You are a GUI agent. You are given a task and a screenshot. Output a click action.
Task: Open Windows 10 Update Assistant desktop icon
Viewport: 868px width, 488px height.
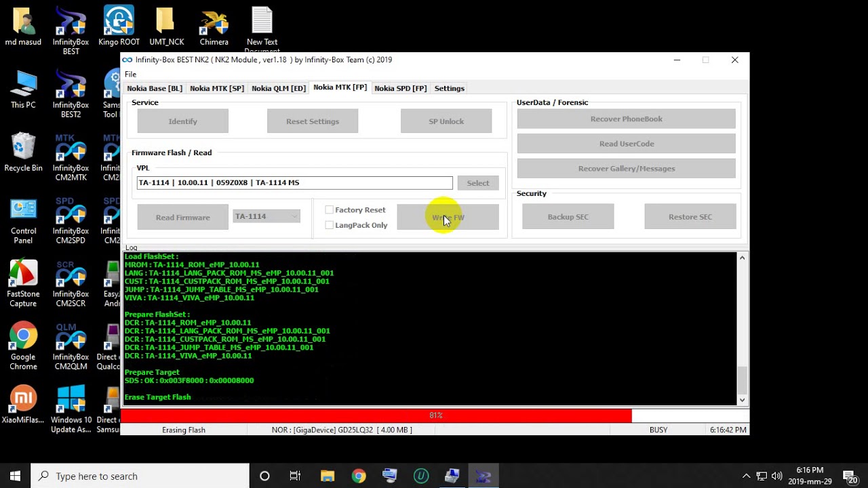point(71,409)
